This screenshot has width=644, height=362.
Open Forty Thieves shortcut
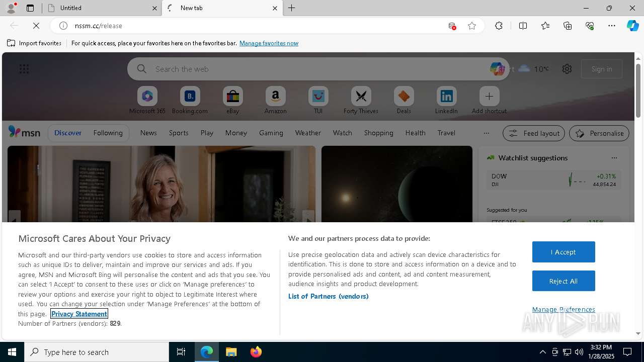coord(361,101)
